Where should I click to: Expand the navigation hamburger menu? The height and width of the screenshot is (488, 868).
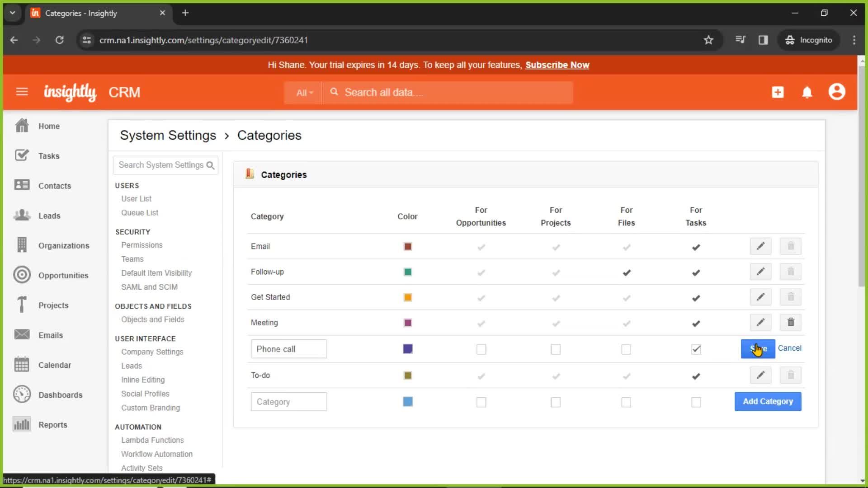(21, 92)
